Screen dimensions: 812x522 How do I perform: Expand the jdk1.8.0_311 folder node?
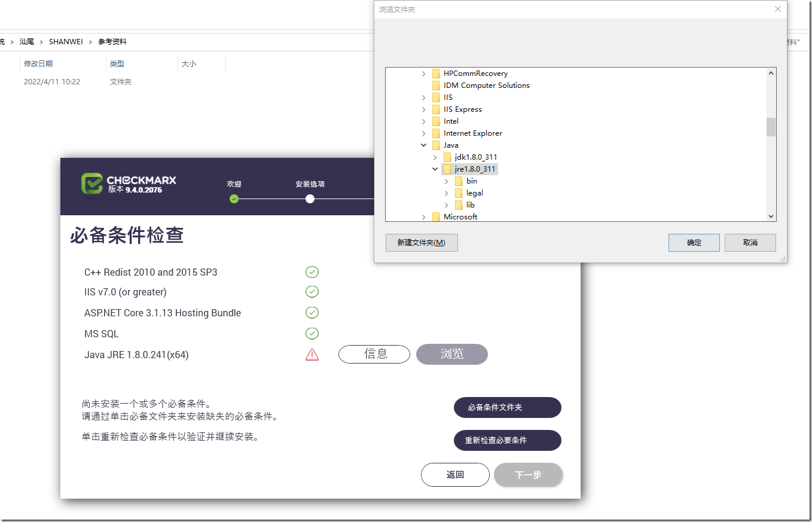(x=435, y=157)
